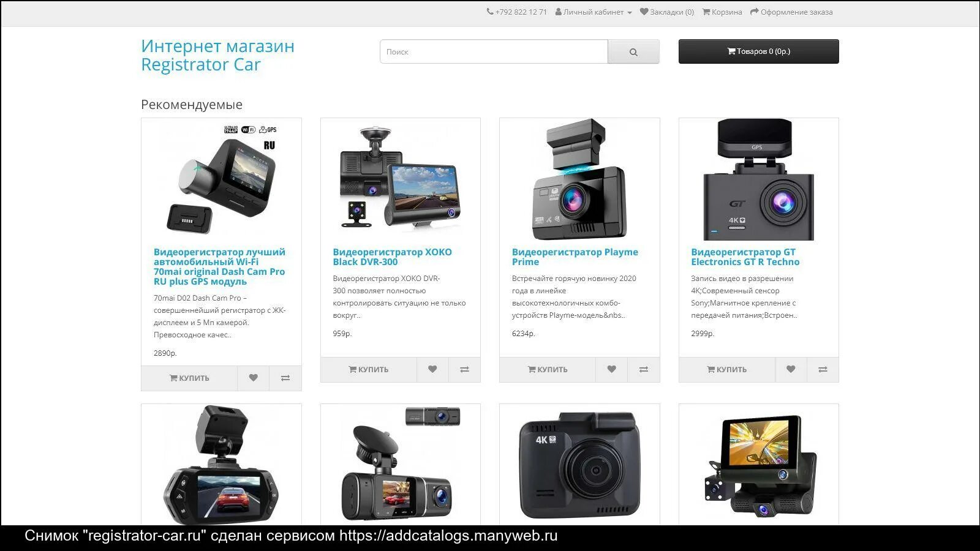Open the red-car-screen dashcam image, second row
The height and width of the screenshot is (551, 980).
[x=221, y=465]
